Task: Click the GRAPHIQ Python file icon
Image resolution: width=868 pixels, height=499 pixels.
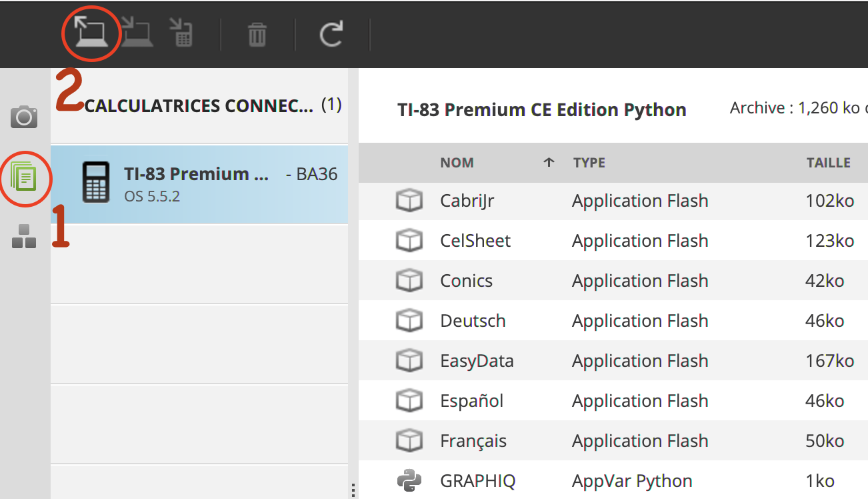Action: pyautogui.click(x=409, y=480)
